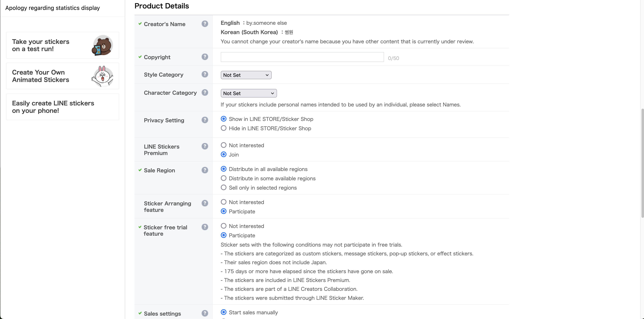This screenshot has height=319, width=644.
Task: Open Apology regarding statistics display notice
Action: click(x=53, y=8)
